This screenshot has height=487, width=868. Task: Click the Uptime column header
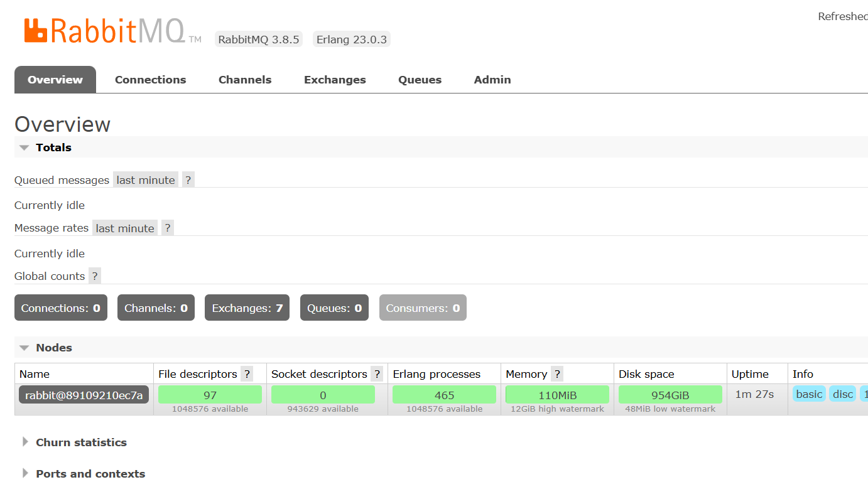click(x=750, y=374)
